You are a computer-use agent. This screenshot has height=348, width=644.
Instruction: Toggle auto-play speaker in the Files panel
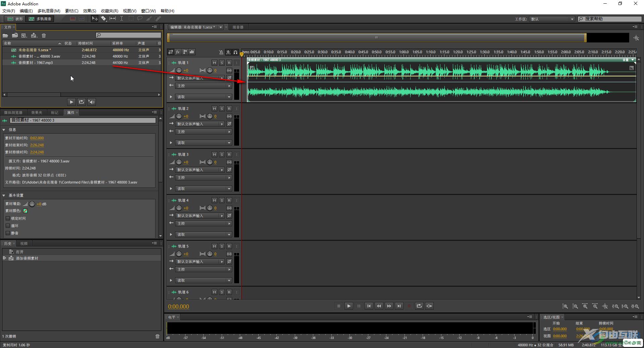tap(92, 102)
